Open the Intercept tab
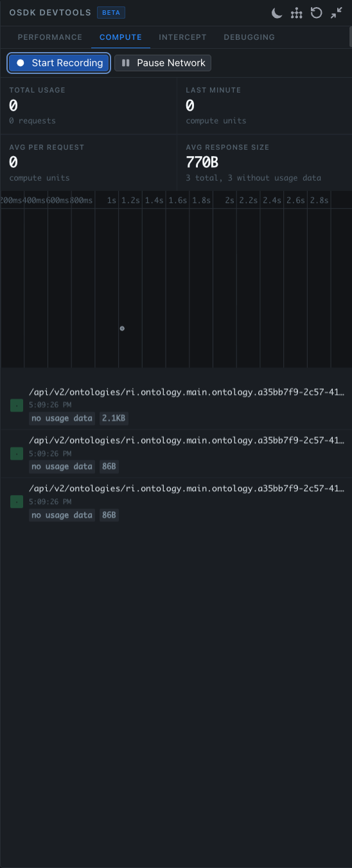This screenshot has width=352, height=868. 183,37
